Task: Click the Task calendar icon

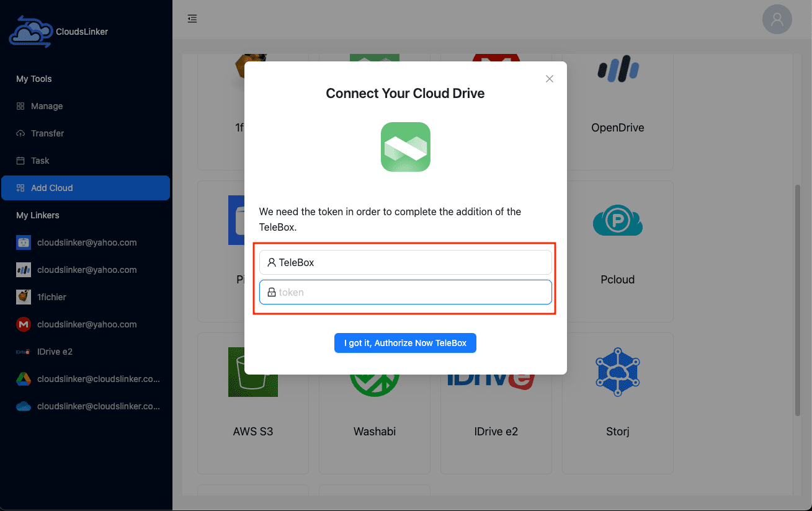Action: click(20, 161)
